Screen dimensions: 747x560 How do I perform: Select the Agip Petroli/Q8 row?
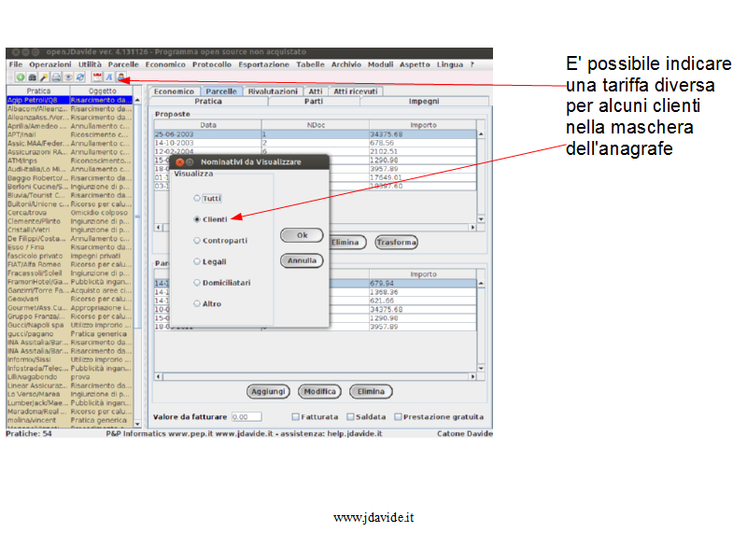tap(69, 100)
